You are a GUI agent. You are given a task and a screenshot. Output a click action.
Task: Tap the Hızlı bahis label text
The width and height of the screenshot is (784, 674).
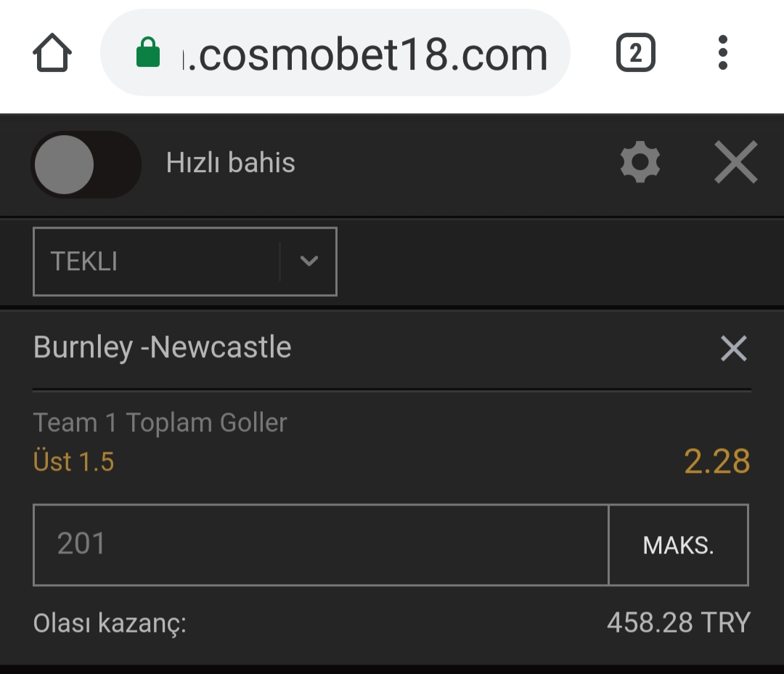click(231, 163)
